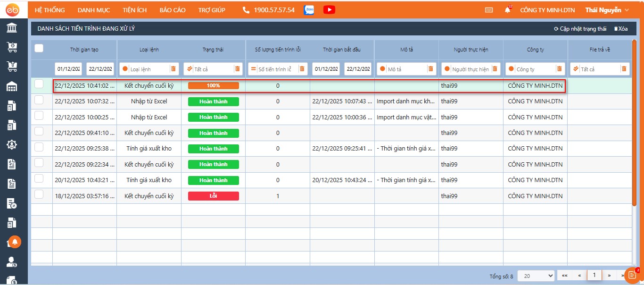The image size is (644, 285).
Task: Expand the Thái Nguyễn user menu
Action: [607, 10]
